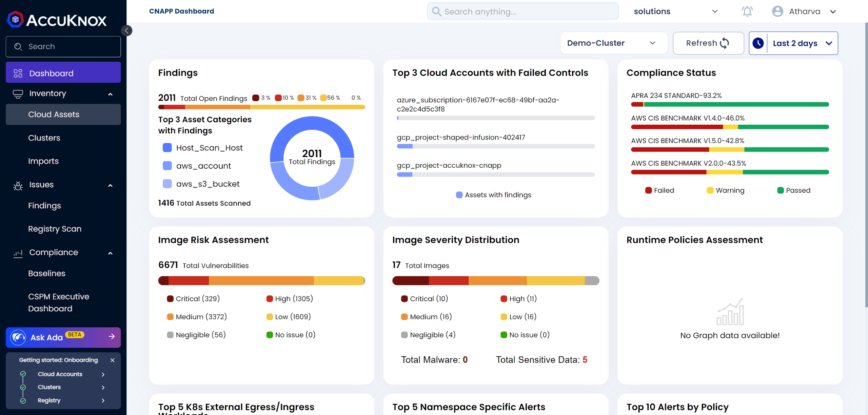Image resolution: width=868 pixels, height=415 pixels.
Task: Toggle the Failed compliance legend marker
Action: 648,190
